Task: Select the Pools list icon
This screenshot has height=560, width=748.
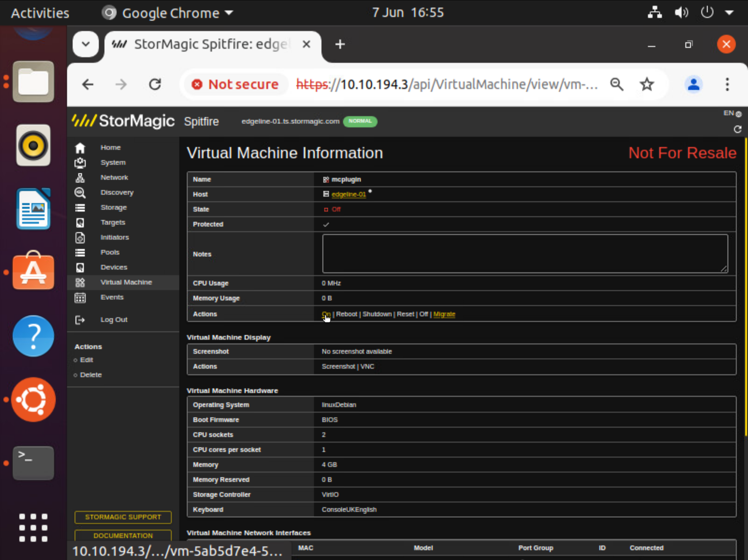Action: 80,253
